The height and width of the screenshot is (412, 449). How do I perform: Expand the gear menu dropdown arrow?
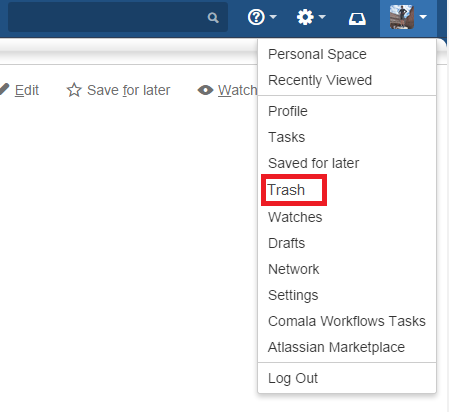322,16
